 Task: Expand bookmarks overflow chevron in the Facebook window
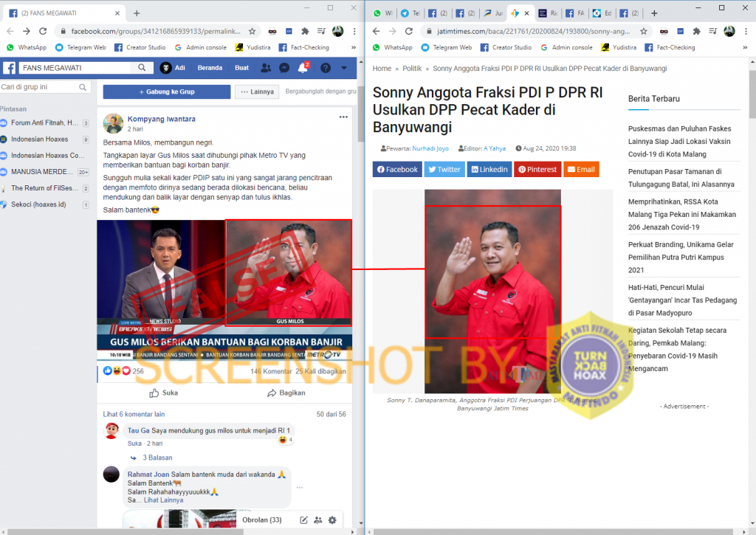point(354,48)
